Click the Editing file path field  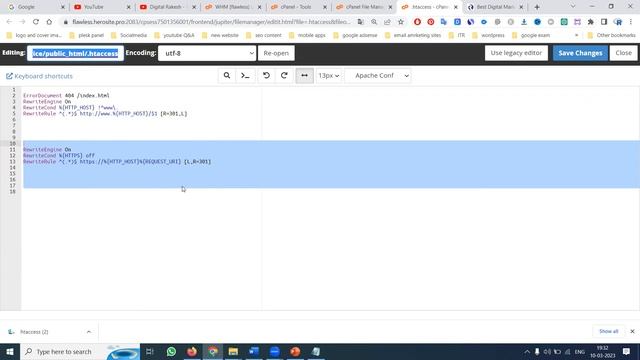point(76,53)
